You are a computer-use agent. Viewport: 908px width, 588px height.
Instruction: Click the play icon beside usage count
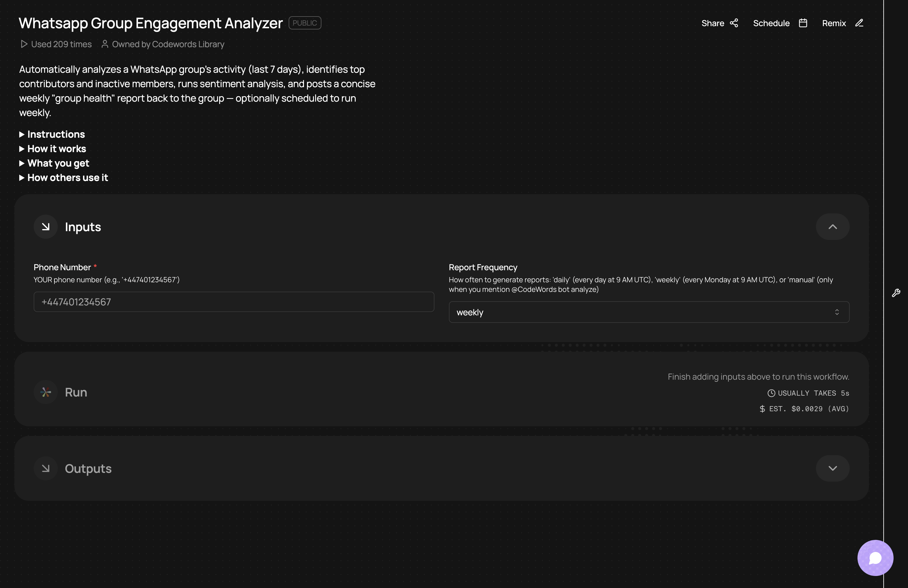click(x=24, y=44)
